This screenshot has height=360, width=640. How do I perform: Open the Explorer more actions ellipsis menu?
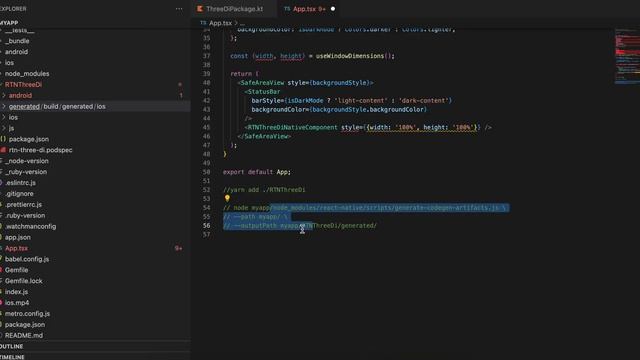(179, 9)
